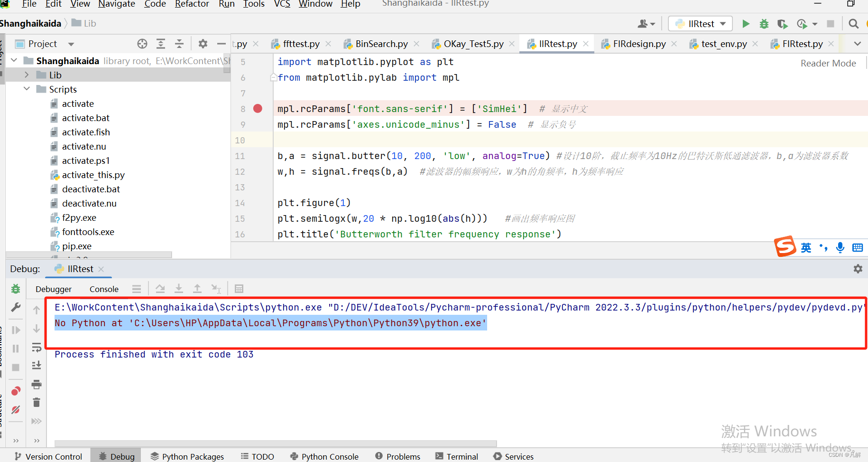Toggle Sogou English input mode
Image resolution: width=868 pixels, height=462 pixels.
tap(806, 247)
